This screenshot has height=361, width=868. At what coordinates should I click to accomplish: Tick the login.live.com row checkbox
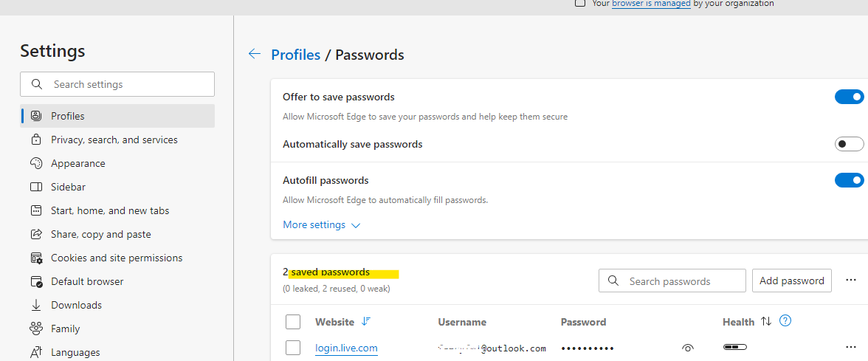pos(293,348)
